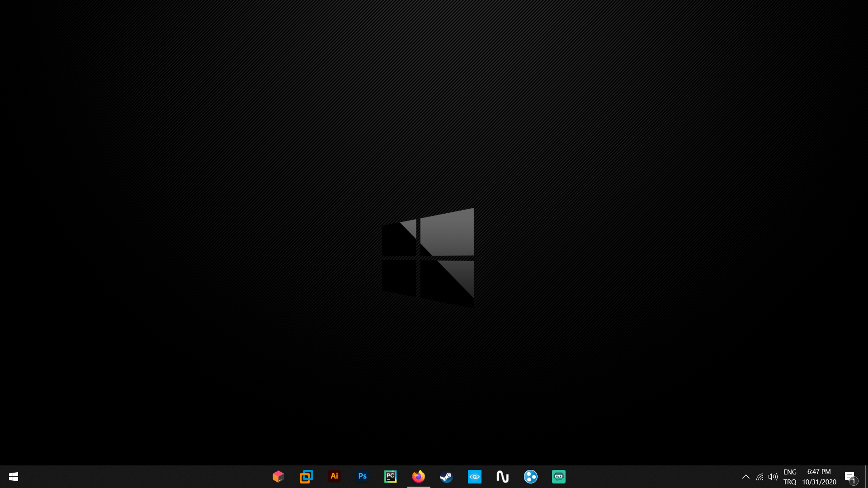Viewport: 868px width, 488px height.
Task: Open Adobe Photoshop from the taskbar
Action: [x=363, y=477]
